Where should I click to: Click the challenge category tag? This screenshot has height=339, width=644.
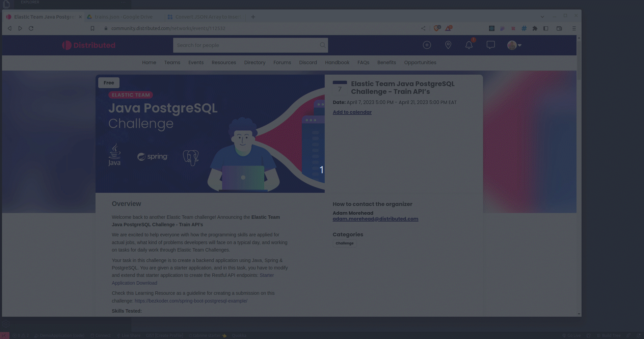pyautogui.click(x=345, y=243)
